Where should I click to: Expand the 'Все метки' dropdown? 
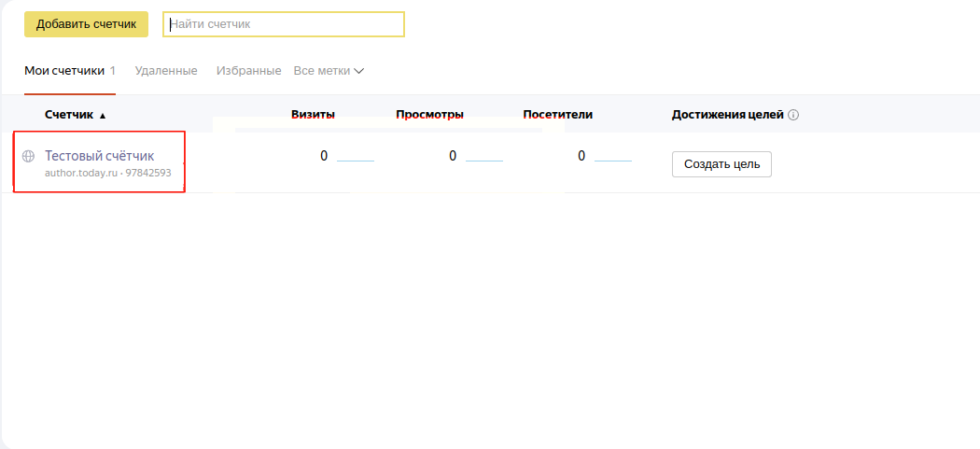point(329,71)
